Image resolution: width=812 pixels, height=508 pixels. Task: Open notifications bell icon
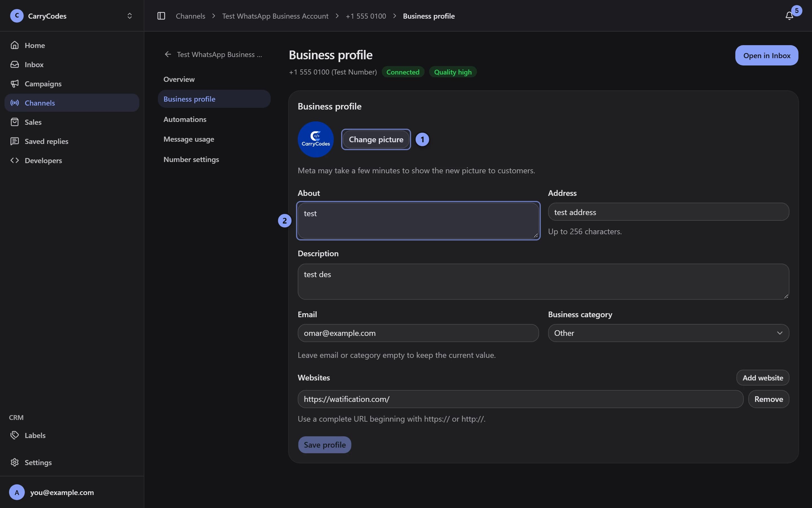789,16
